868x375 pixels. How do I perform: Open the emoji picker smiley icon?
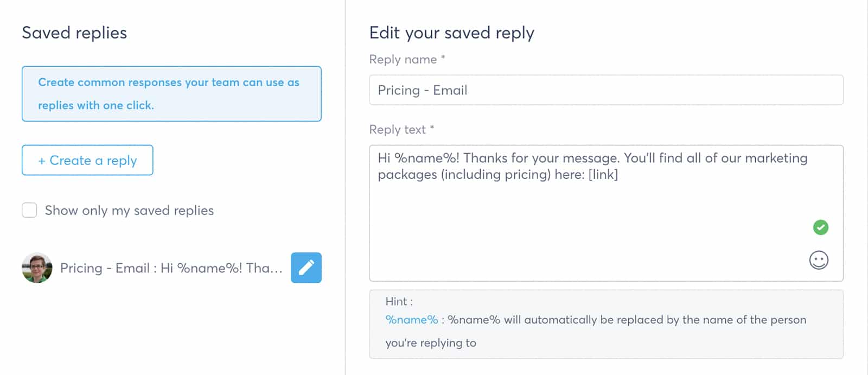[819, 260]
